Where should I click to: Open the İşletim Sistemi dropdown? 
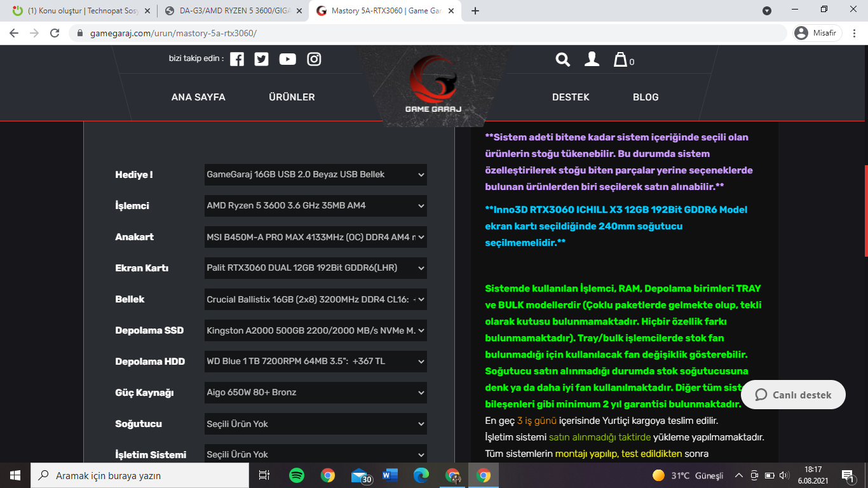(x=315, y=454)
